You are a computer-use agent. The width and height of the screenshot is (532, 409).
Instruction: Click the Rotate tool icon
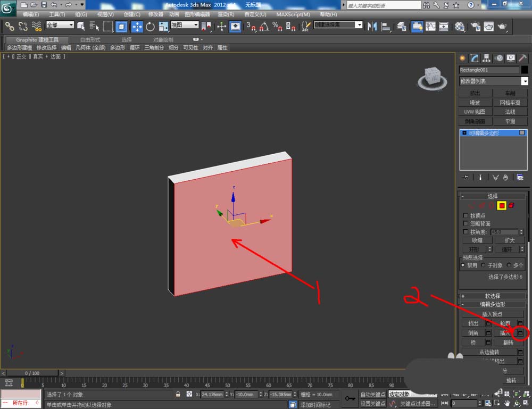(150, 26)
